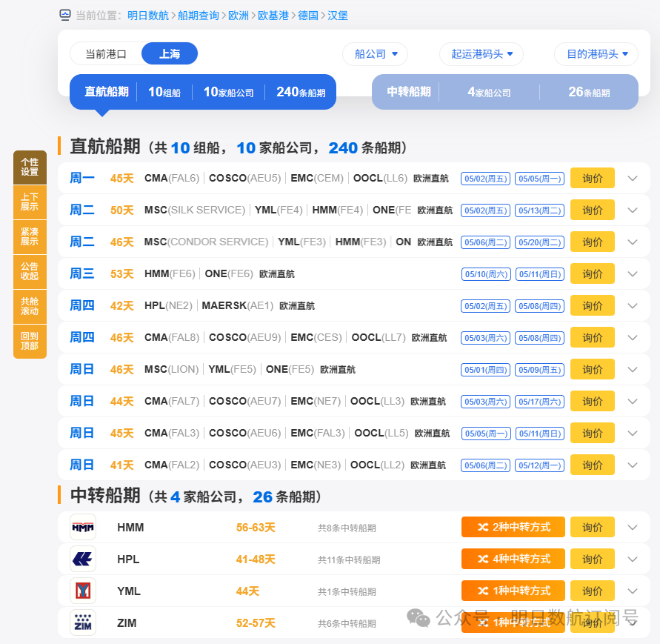The image size is (660, 644).
Task: Click 询价 for YML transfer row
Action: [593, 591]
